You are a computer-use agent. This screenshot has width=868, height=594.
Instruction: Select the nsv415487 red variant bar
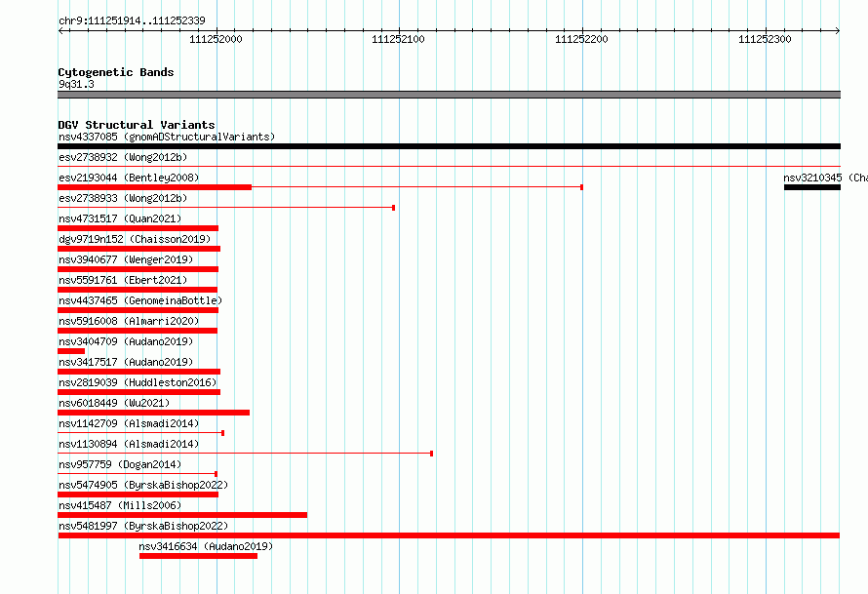(x=182, y=515)
